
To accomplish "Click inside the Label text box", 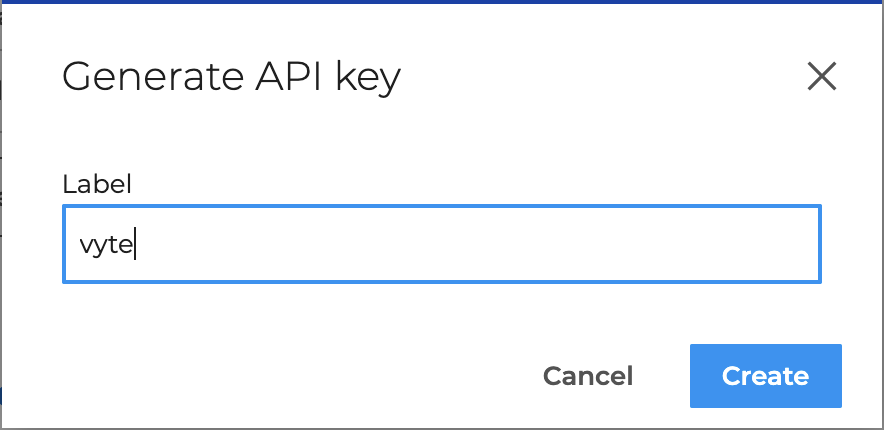I will click(441, 245).
